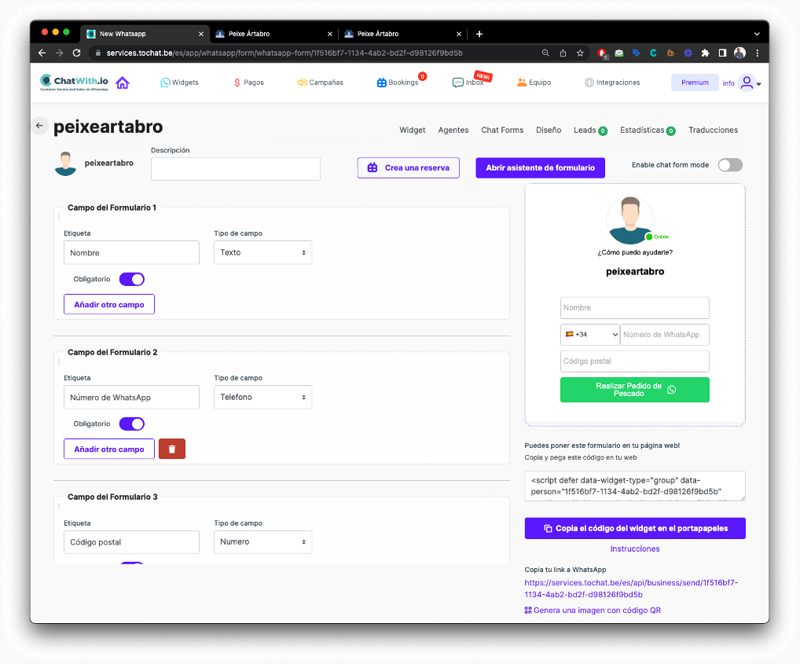Click the back arrow beside peixeartabro title
The image size is (800, 664).
click(x=39, y=126)
